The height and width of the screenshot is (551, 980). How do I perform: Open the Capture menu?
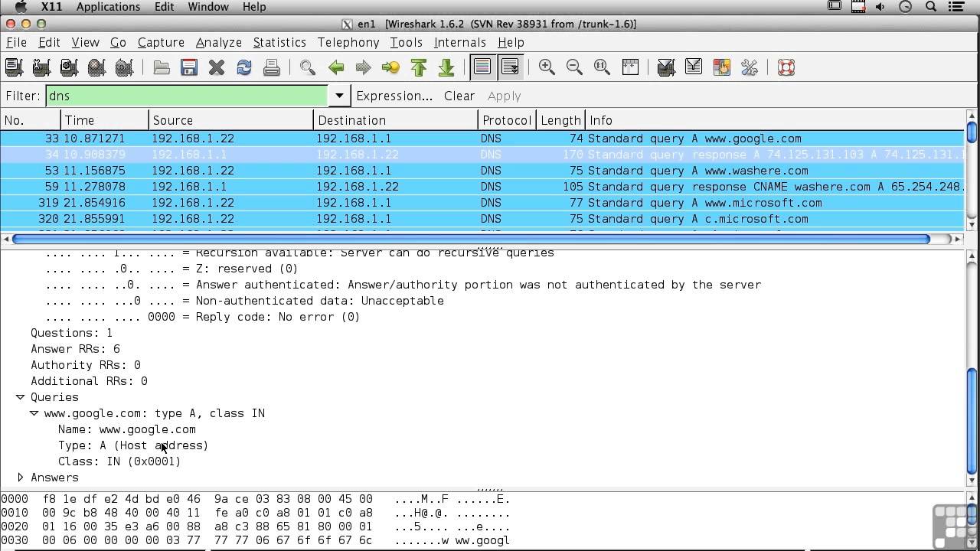(161, 43)
